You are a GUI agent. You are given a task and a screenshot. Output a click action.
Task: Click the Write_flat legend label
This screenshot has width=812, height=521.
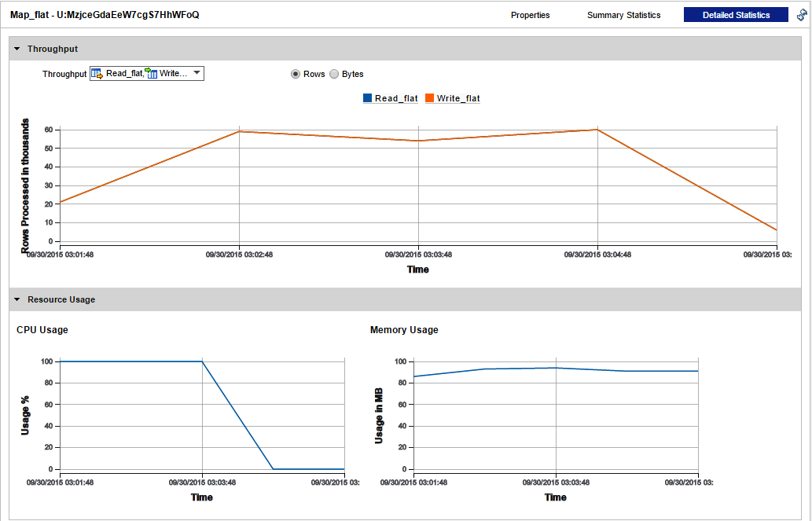pos(458,98)
